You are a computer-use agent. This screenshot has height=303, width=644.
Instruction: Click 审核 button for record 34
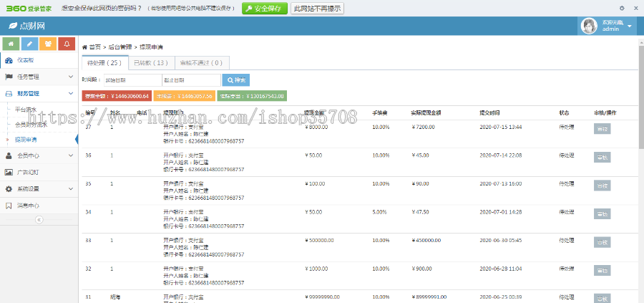pyautogui.click(x=602, y=213)
